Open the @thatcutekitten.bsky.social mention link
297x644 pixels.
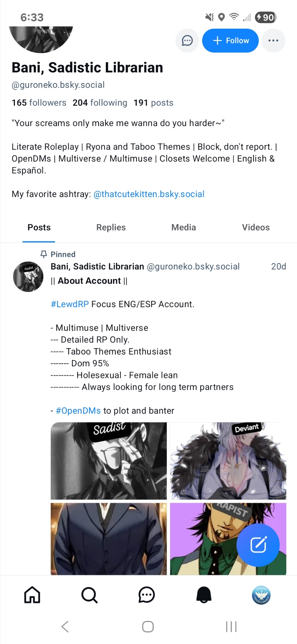tap(149, 194)
